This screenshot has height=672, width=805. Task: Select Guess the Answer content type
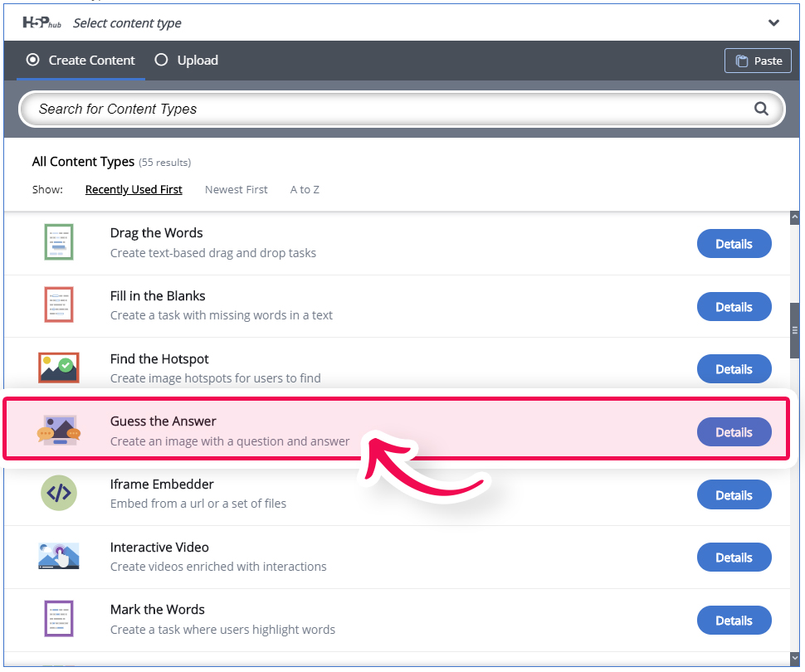tap(396, 428)
